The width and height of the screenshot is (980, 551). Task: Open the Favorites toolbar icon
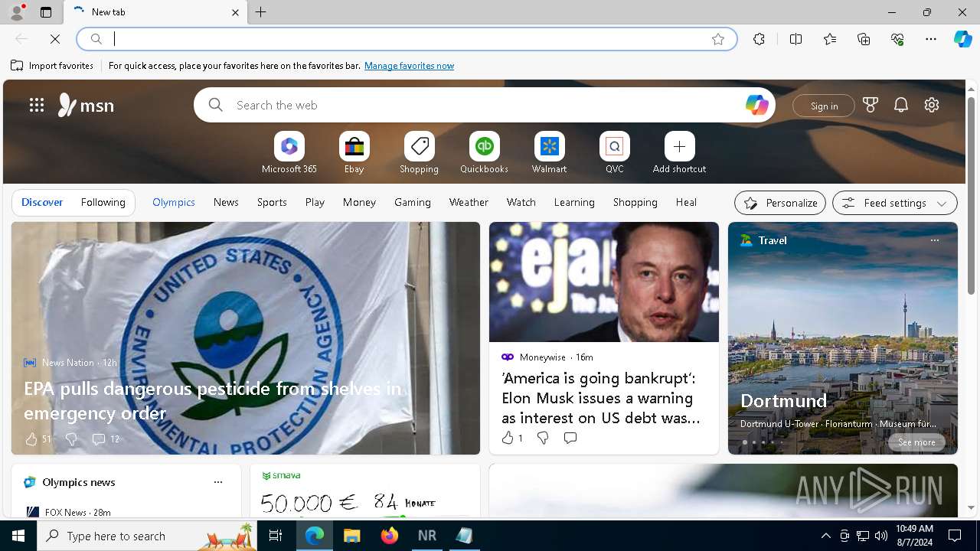(830, 39)
